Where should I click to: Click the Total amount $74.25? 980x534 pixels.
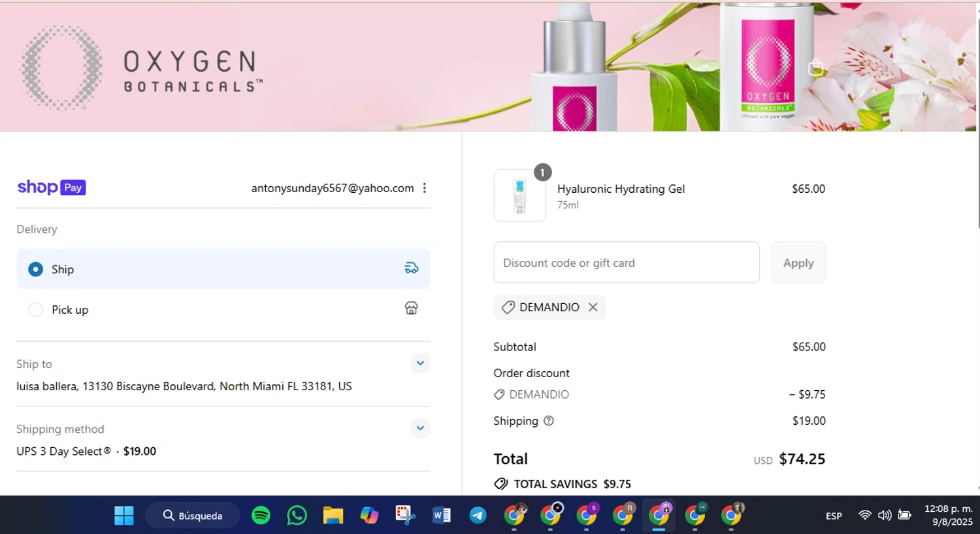802,459
